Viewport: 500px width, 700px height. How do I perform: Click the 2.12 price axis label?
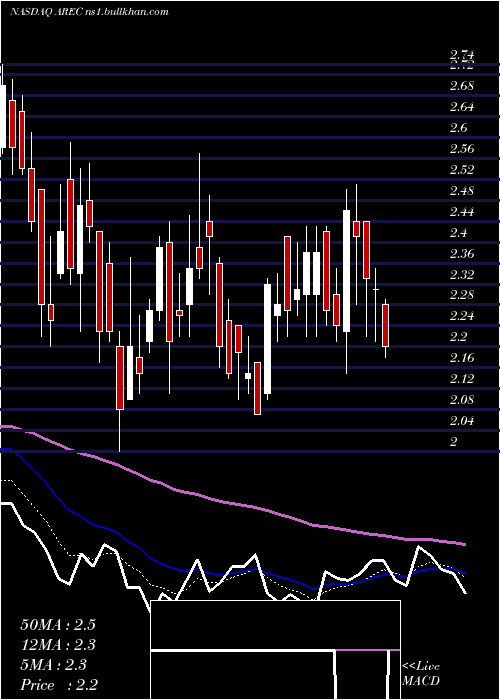coord(462,379)
